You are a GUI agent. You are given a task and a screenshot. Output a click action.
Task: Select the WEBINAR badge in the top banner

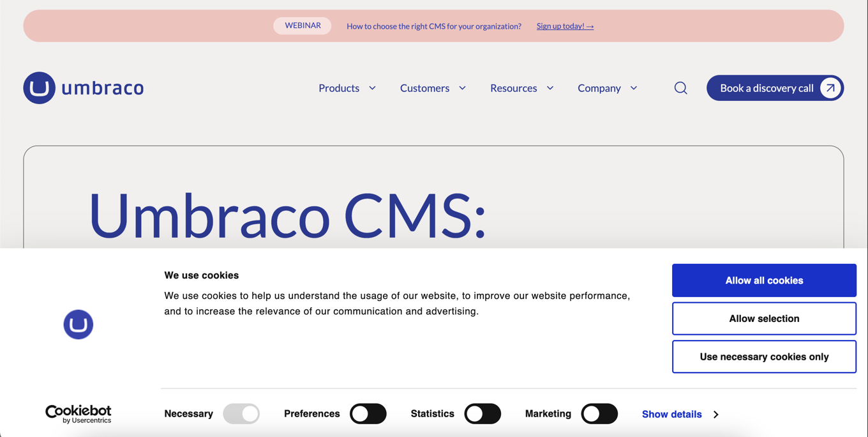coord(303,26)
